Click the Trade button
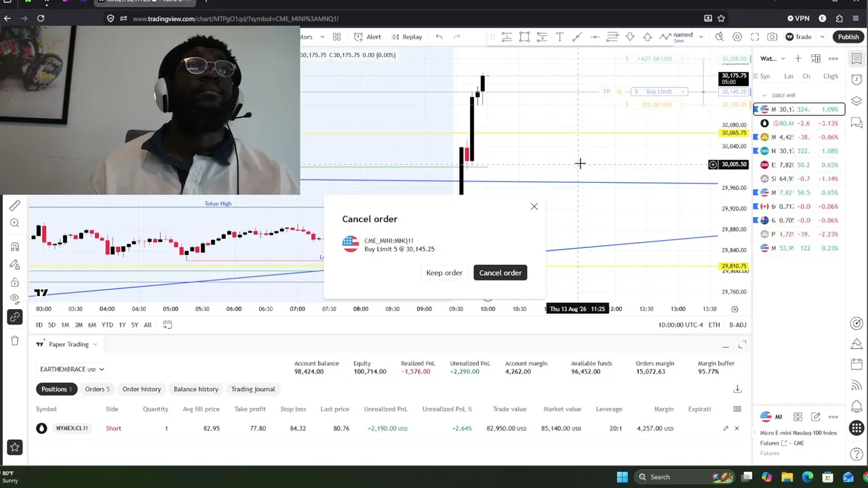This screenshot has width=868, height=488. [799, 37]
